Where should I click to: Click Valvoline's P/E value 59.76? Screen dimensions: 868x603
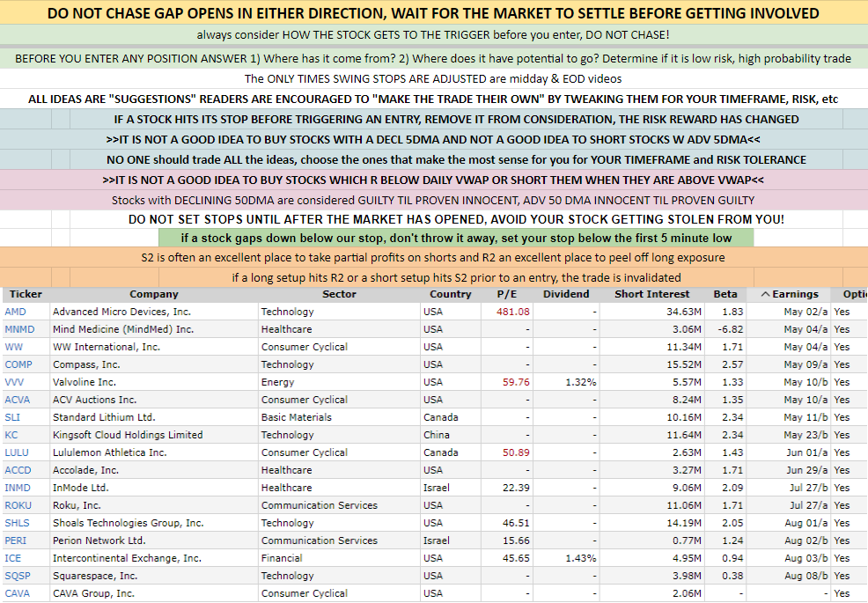[x=516, y=382]
